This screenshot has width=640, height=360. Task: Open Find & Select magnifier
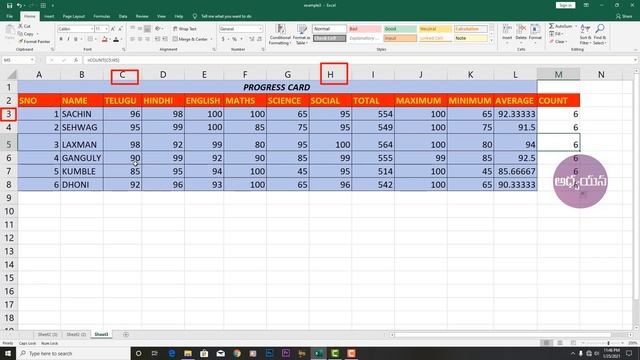[600, 34]
